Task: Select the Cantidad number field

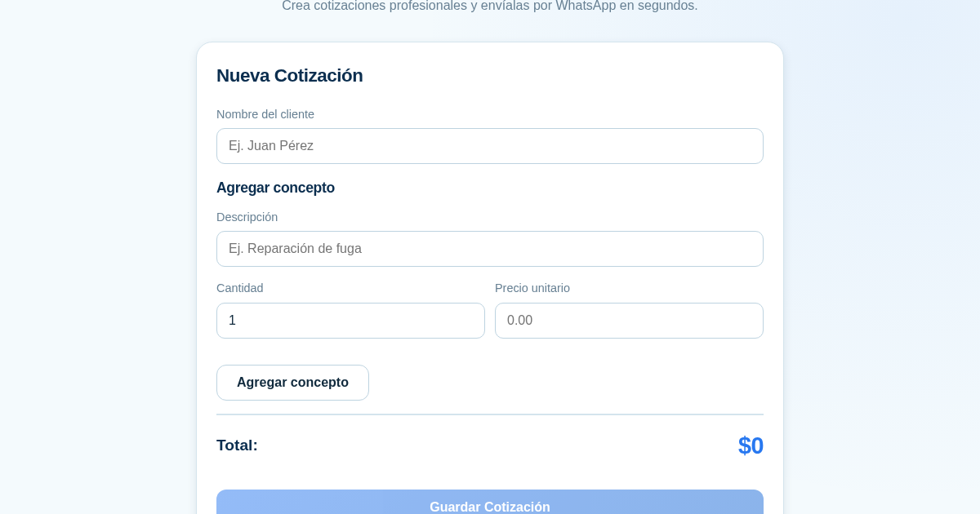Action: [350, 321]
